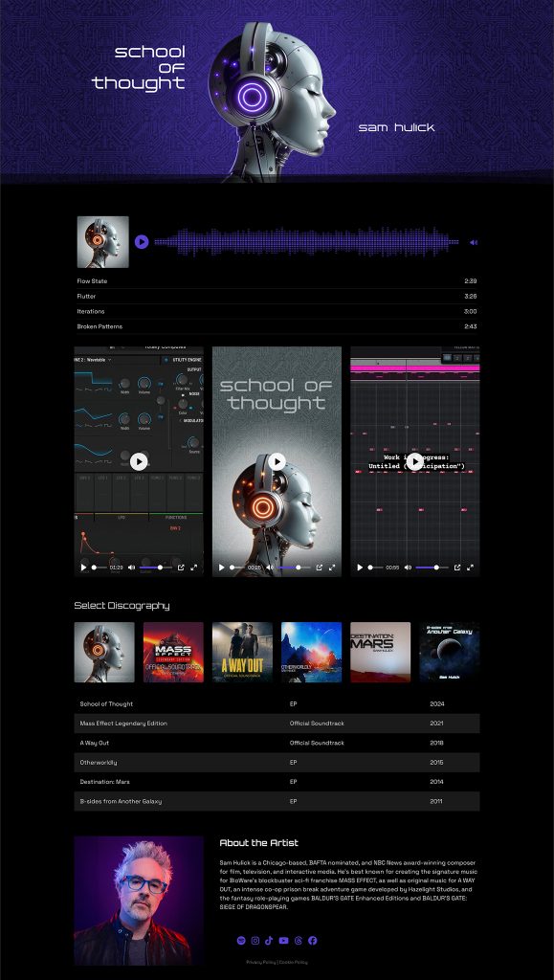Select the Iterations track
The image size is (554, 980).
(277, 311)
